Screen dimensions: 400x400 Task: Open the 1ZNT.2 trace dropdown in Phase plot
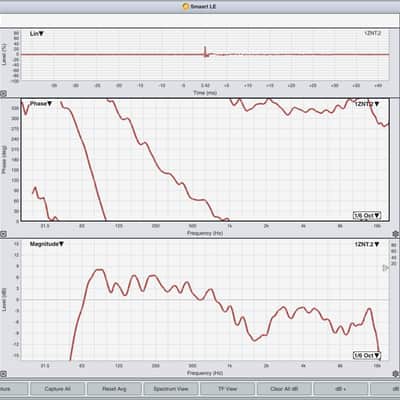coord(367,104)
